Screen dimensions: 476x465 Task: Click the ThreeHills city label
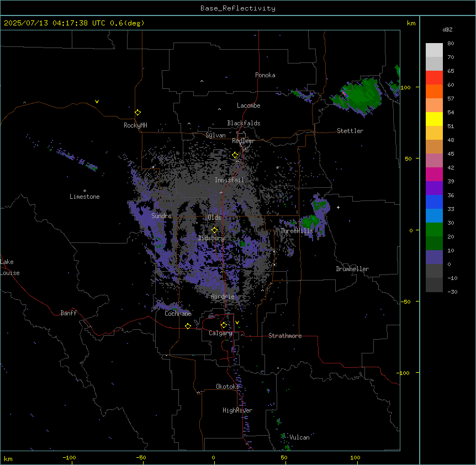click(297, 231)
